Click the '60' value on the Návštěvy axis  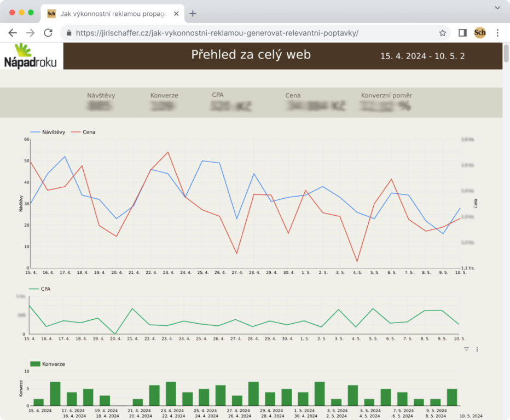tap(27, 139)
